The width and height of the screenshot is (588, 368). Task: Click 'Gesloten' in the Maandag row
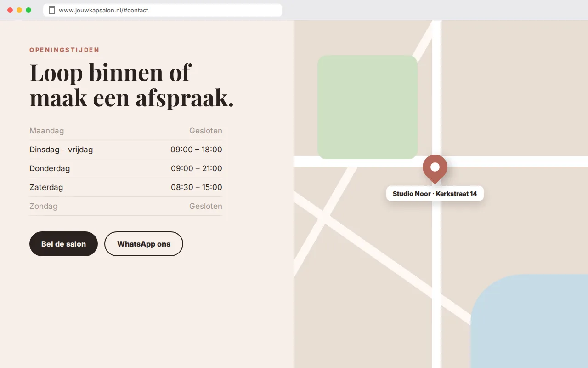click(206, 131)
